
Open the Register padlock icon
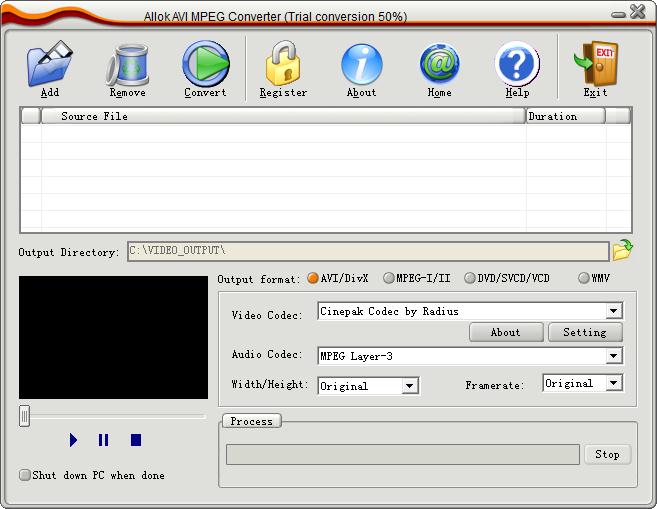coord(283,64)
